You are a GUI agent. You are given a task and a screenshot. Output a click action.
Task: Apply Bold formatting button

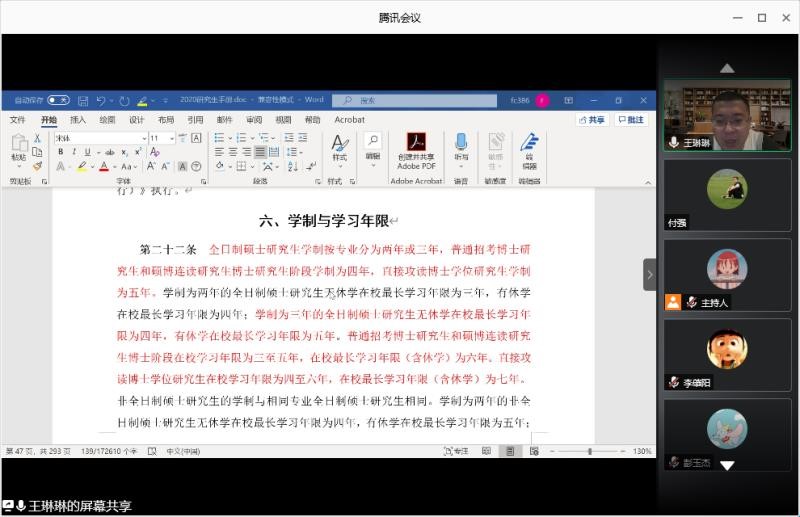pyautogui.click(x=60, y=152)
